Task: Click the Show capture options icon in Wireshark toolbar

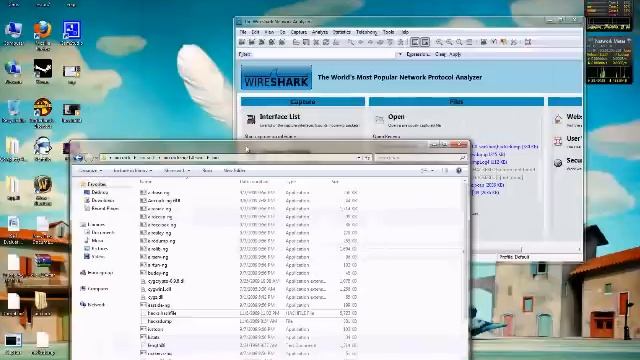Action: (252, 42)
